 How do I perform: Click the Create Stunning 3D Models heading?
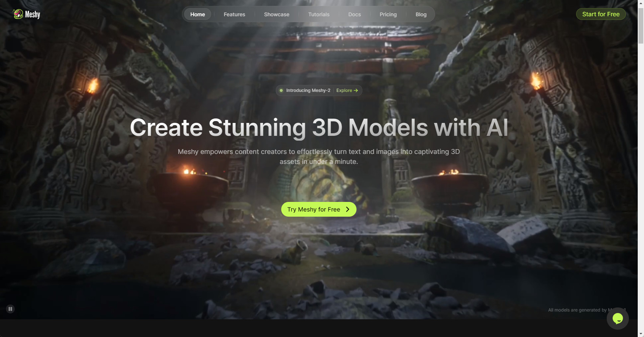coord(319,128)
